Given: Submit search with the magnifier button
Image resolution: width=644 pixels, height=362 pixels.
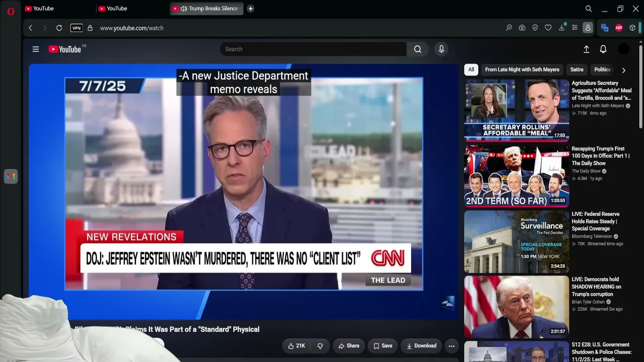Looking at the screenshot, I should (418, 49).
